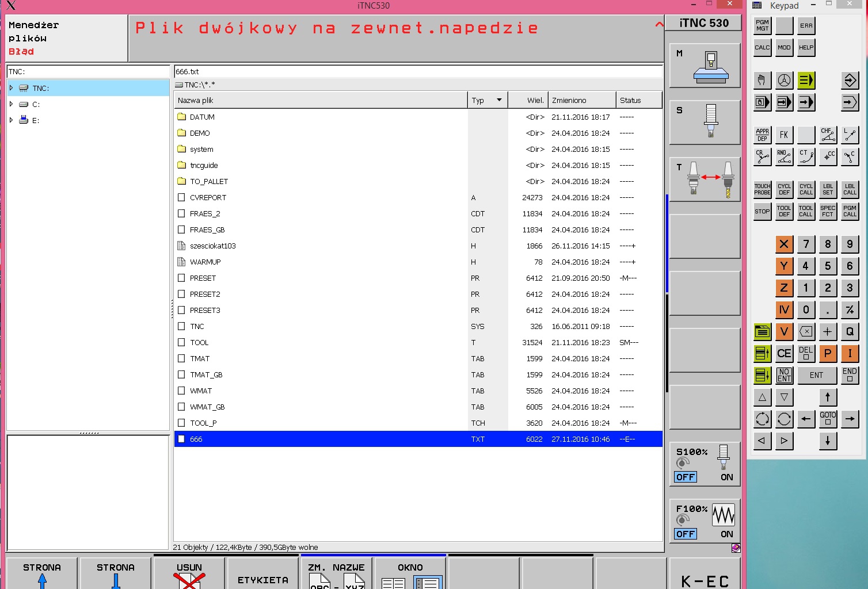Open the DATUM folder row
Image resolution: width=868 pixels, height=589 pixels.
(418, 117)
